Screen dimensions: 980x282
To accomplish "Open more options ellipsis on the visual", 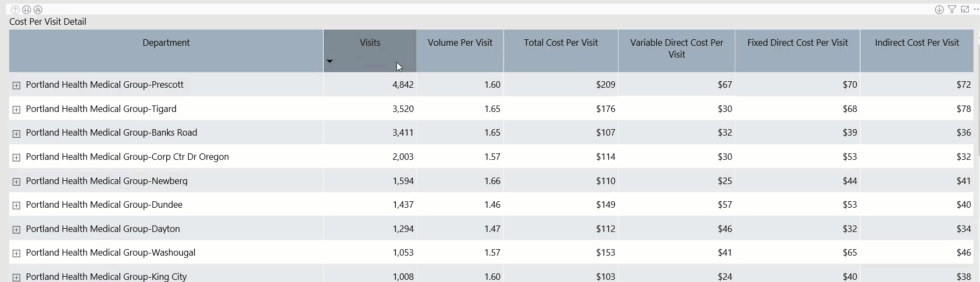I will pyautogui.click(x=976, y=10).
